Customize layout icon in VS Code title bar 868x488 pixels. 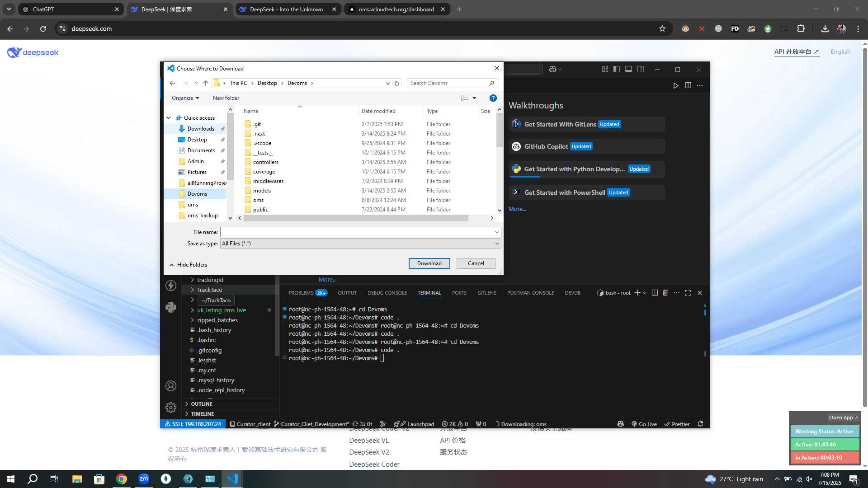click(605, 69)
